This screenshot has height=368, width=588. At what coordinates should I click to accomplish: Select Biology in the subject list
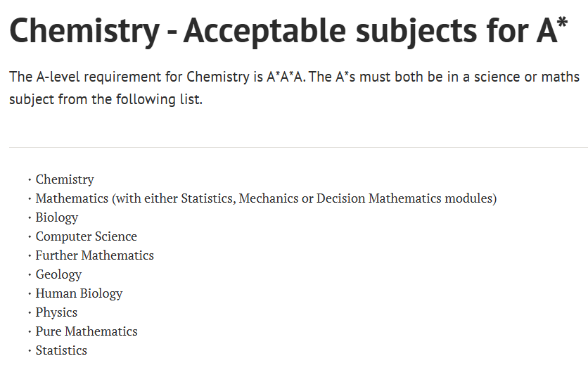tap(57, 217)
